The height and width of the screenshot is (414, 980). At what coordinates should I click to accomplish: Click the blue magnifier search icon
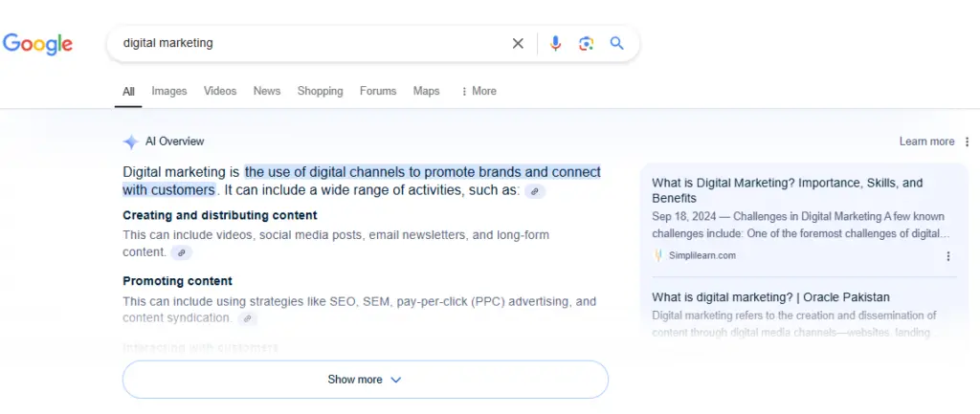click(617, 43)
